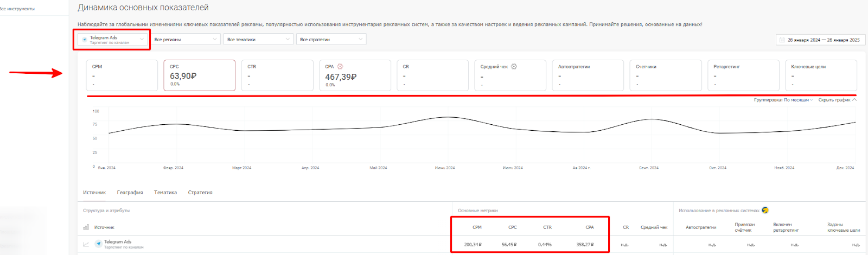This screenshot has width=868, height=255.
Task: Click the line graph icon in Telegram Ads row
Action: click(86, 244)
